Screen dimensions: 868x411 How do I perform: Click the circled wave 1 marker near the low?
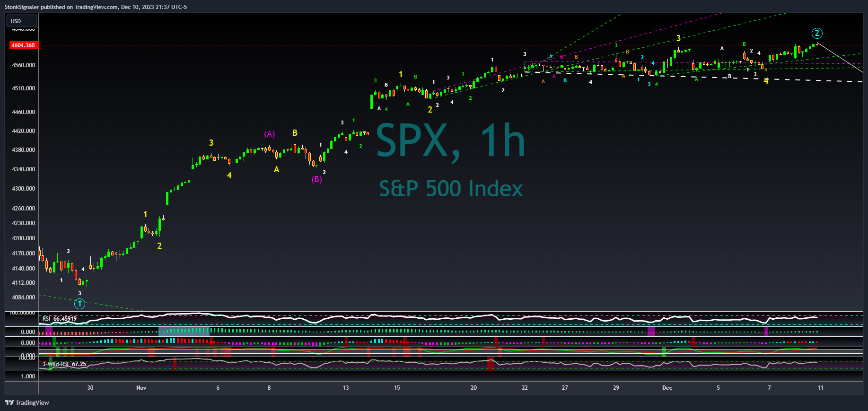pyautogui.click(x=80, y=304)
